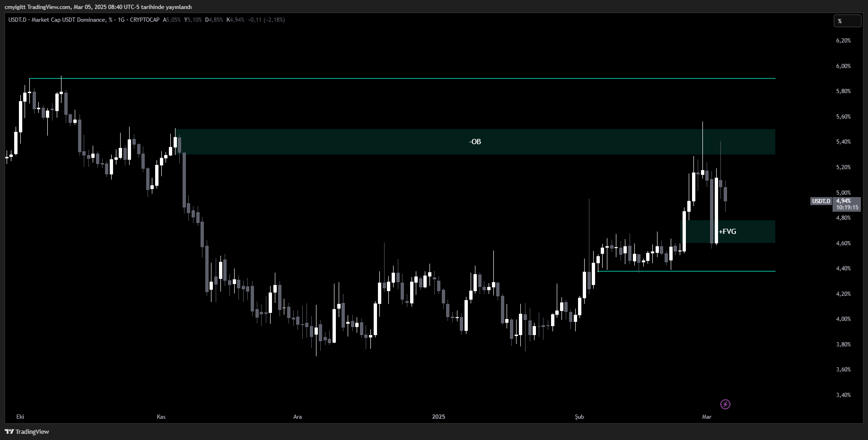
Task: Click the -OB zone label
Action: (475, 142)
